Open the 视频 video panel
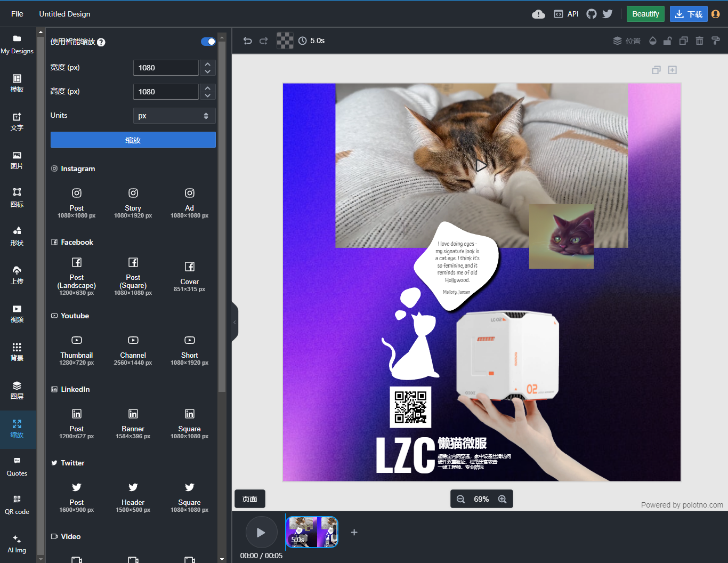 [x=17, y=313]
